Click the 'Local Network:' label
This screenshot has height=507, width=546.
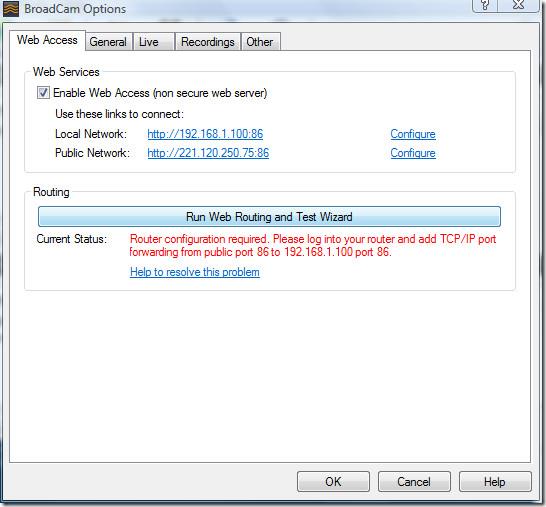tap(91, 134)
